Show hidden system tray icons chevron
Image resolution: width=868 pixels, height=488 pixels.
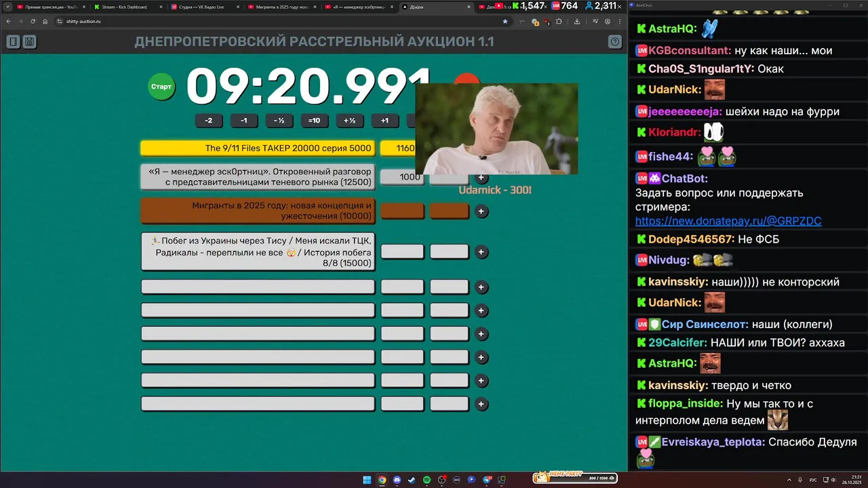point(789,480)
